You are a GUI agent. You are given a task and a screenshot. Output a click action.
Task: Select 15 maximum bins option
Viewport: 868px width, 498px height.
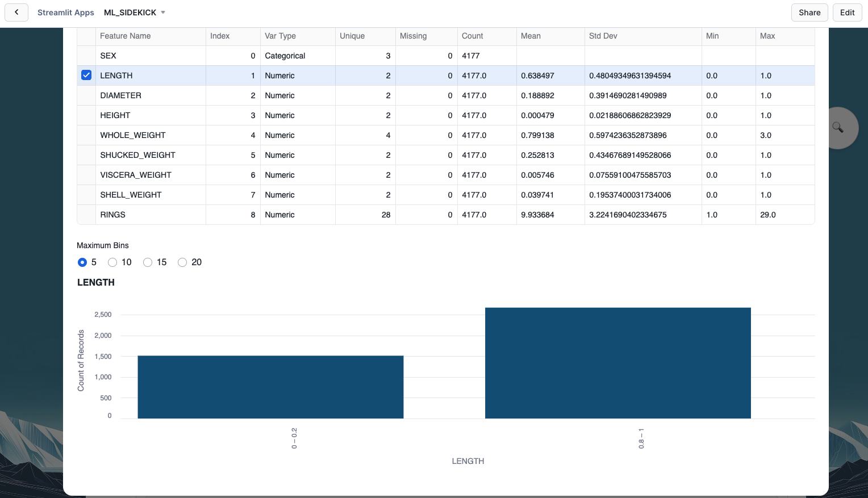coord(148,262)
